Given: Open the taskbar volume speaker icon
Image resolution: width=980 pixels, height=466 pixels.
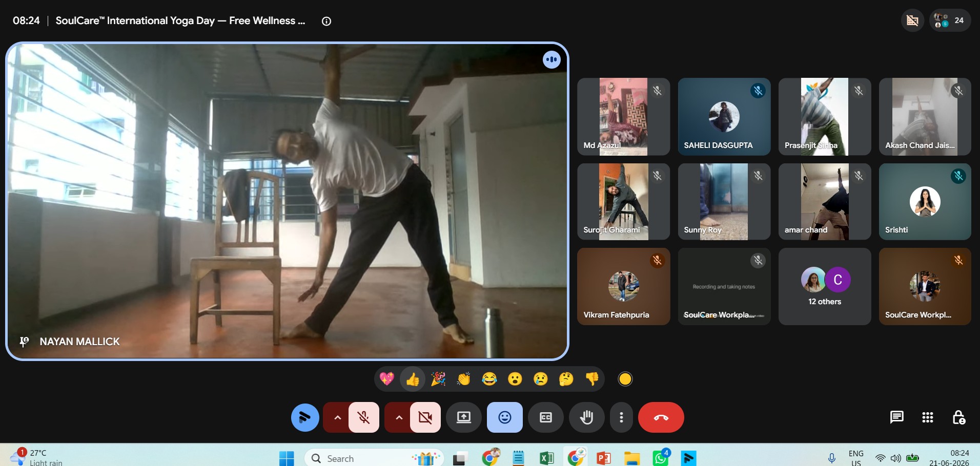Looking at the screenshot, I should 896,458.
